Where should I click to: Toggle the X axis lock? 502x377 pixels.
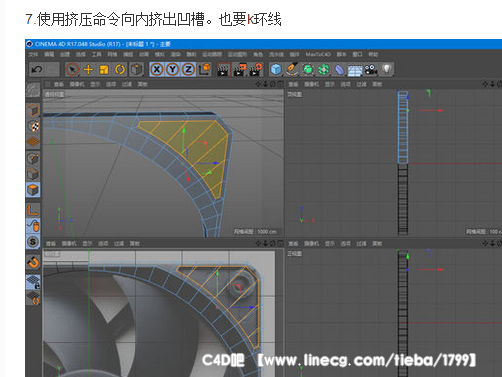[157, 69]
